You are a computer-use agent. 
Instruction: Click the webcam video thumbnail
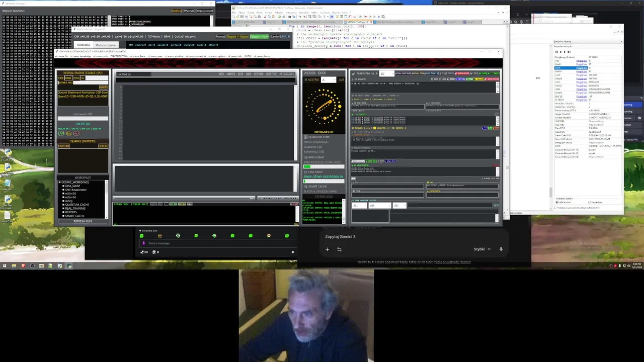coord(306,315)
